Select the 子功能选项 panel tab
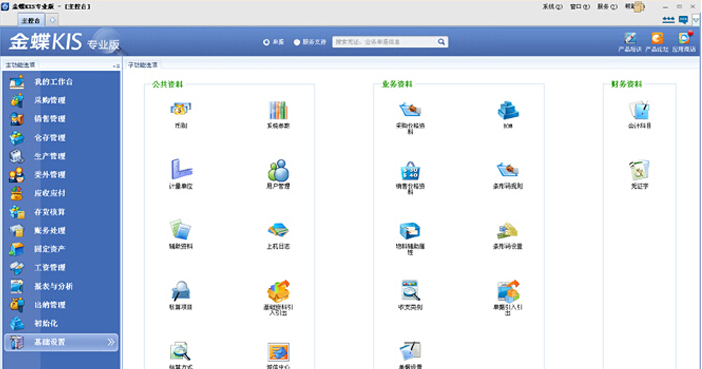The height and width of the screenshot is (369, 702). pos(143,65)
